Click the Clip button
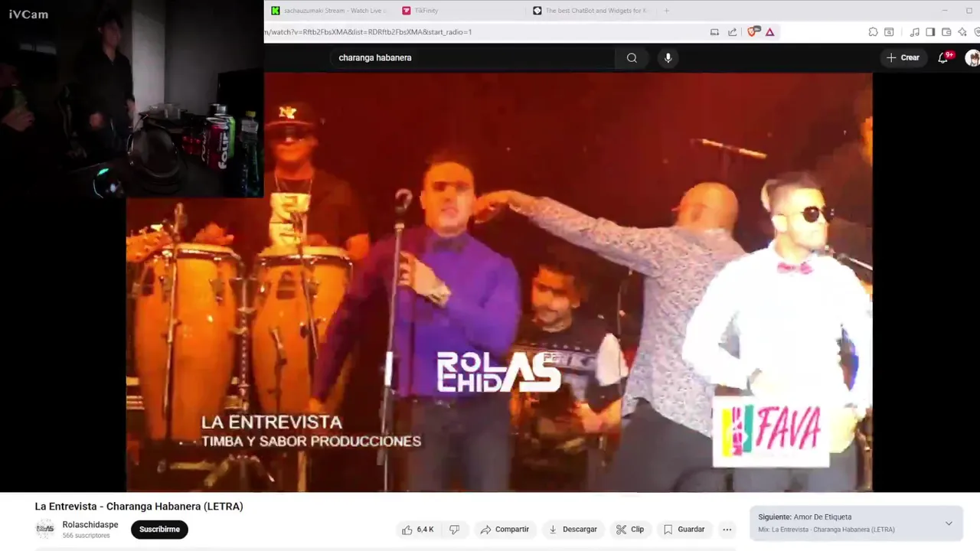Image resolution: width=980 pixels, height=551 pixels. click(630, 530)
